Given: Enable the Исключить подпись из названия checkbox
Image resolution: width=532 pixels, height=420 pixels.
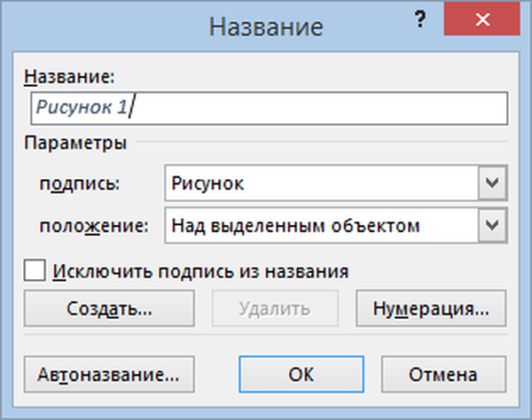Looking at the screenshot, I should point(35,270).
